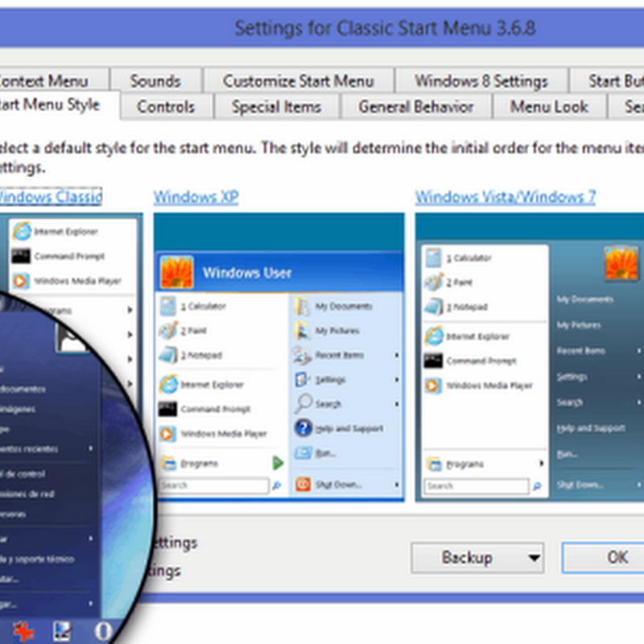The width and height of the screenshot is (644, 644).
Task: Expand Search submenu arrow in XP preview
Action: click(x=397, y=404)
